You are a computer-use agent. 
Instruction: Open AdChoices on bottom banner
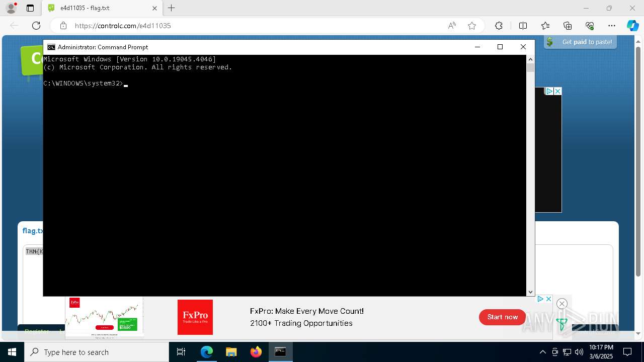pos(540,299)
